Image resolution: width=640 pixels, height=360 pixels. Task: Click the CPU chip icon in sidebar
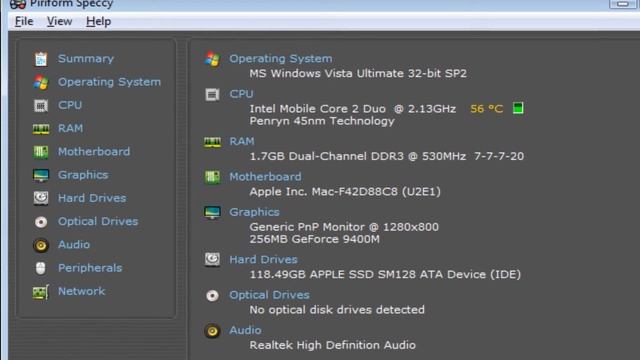41,106
